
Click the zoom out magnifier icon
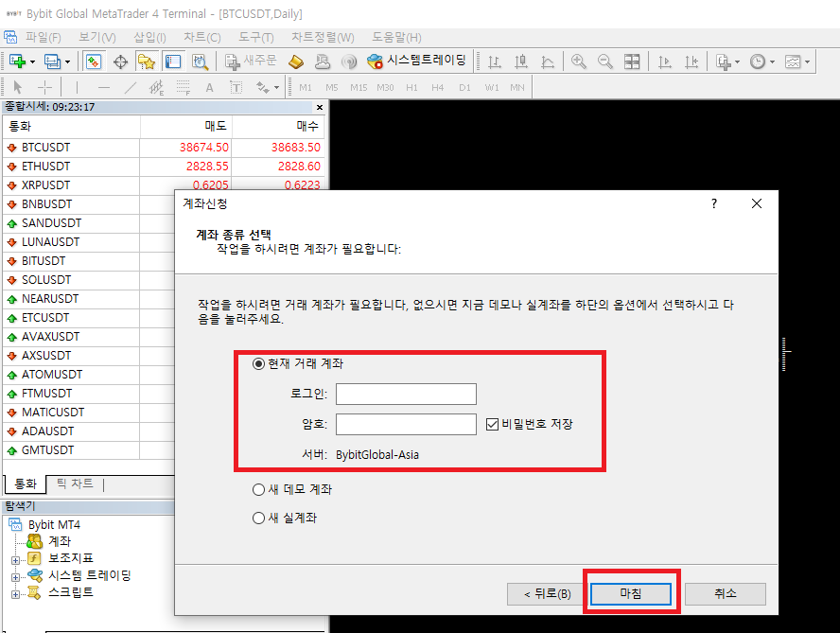click(x=605, y=62)
